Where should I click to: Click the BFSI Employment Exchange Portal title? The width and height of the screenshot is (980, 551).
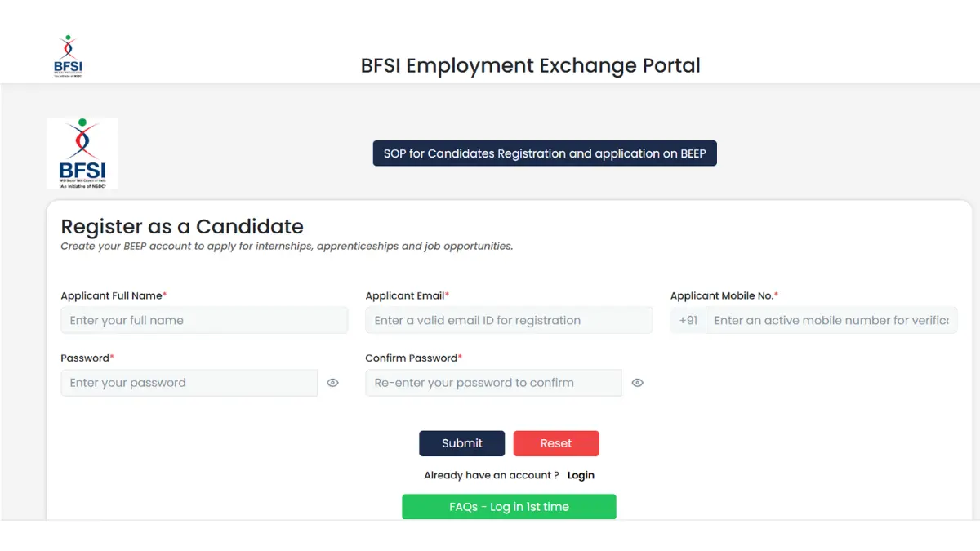coord(531,65)
